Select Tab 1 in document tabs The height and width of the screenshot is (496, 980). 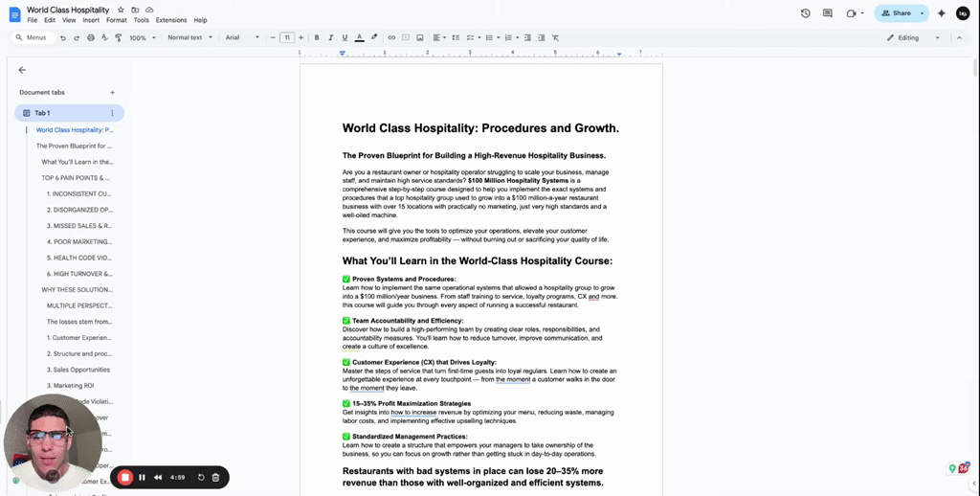69,113
